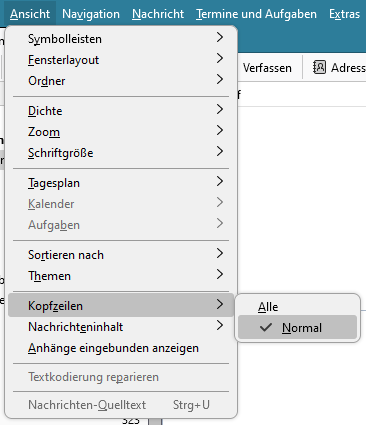Open the Navigation menu
The height and width of the screenshot is (425, 366).
coord(91,14)
